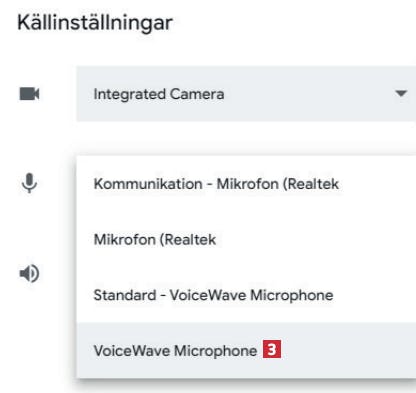The height and width of the screenshot is (393, 416).
Task: Choose the Mikrofon (Realtek entry
Action: (x=246, y=239)
